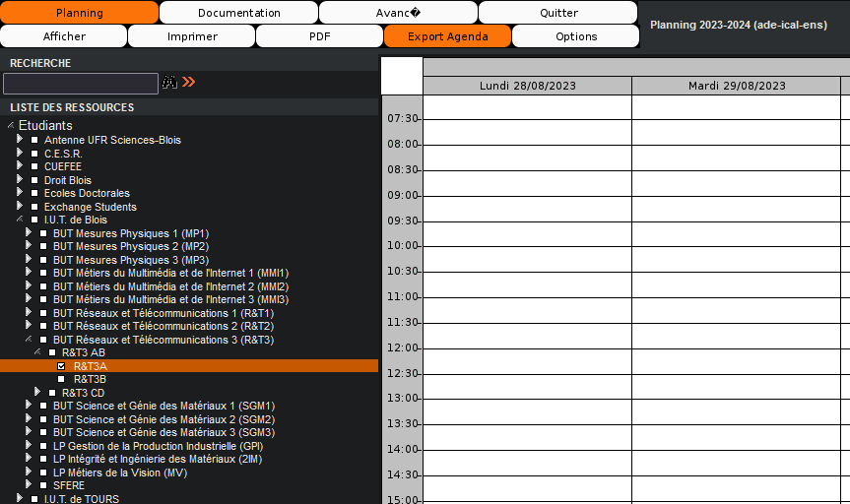Collapse the I.U.T. de Blois node

(20, 219)
